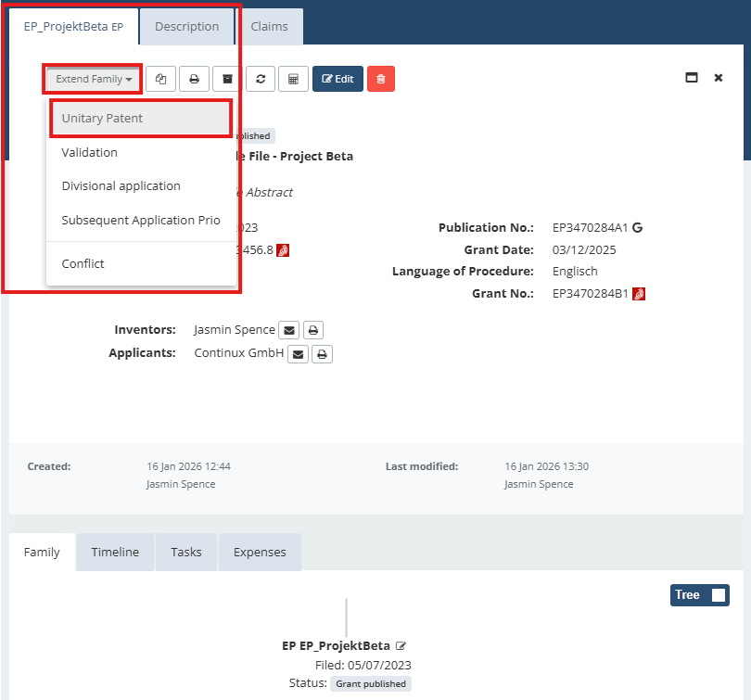Edit EP_ProjektBeta family node pencil icon
The height and width of the screenshot is (700, 751).
pyautogui.click(x=401, y=646)
